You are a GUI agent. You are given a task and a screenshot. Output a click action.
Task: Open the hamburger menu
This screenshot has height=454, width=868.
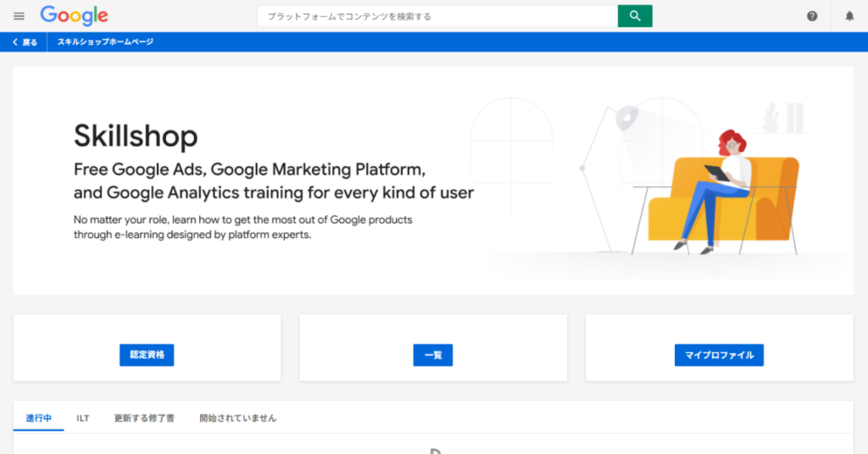pyautogui.click(x=19, y=16)
